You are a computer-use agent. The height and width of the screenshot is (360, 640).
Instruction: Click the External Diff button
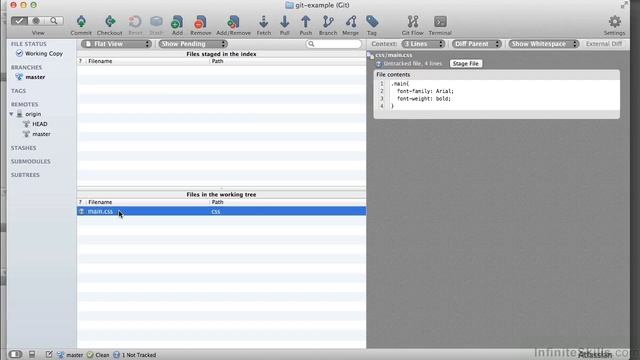pyautogui.click(x=604, y=44)
